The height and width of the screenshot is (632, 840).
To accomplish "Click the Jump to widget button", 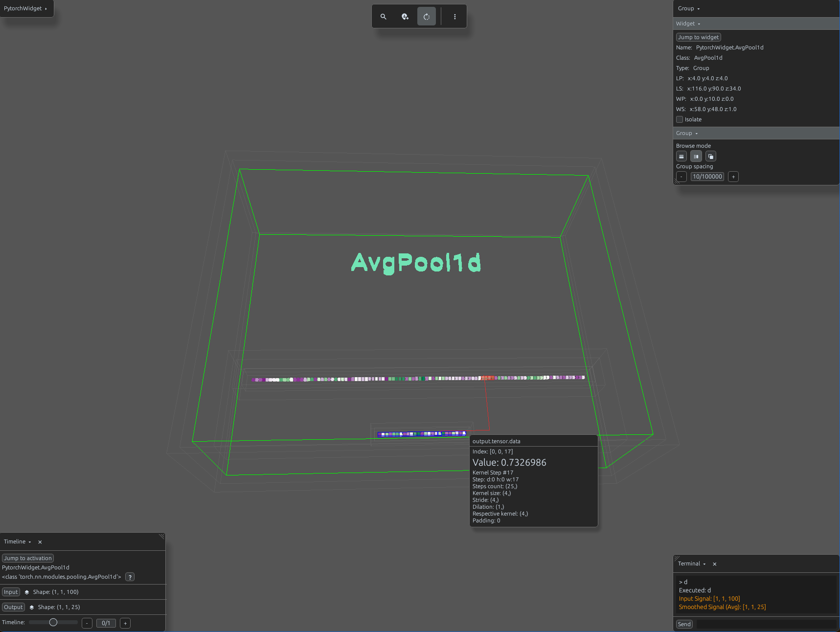I will [x=698, y=37].
